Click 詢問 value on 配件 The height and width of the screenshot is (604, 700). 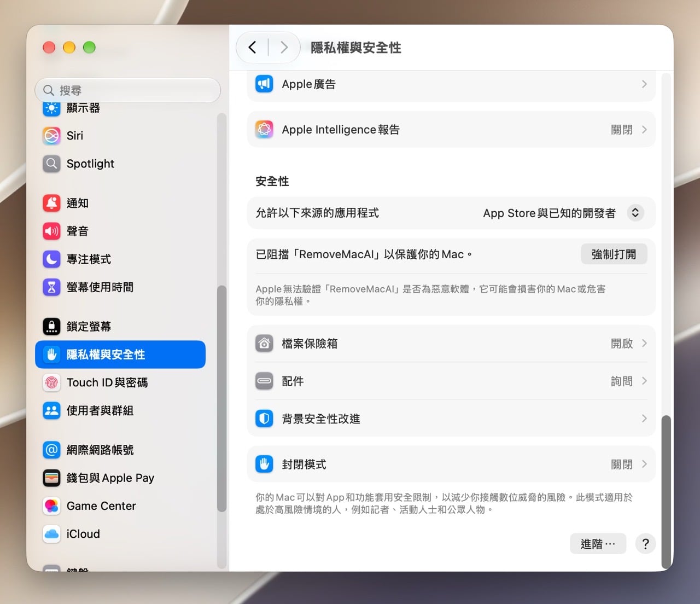622,381
